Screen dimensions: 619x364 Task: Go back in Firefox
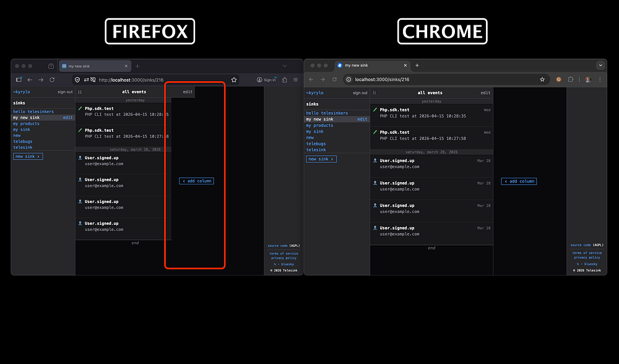(30, 80)
